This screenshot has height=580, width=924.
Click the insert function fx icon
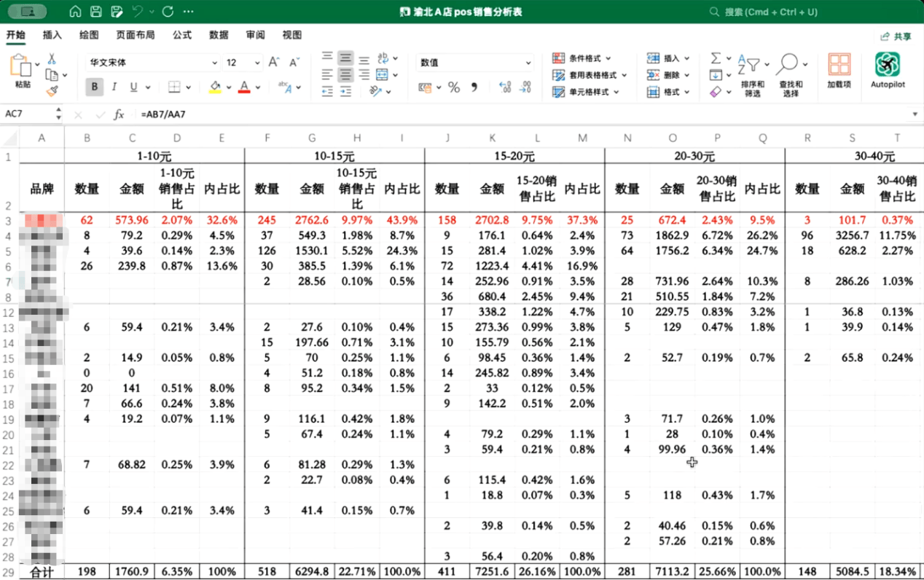tap(119, 114)
